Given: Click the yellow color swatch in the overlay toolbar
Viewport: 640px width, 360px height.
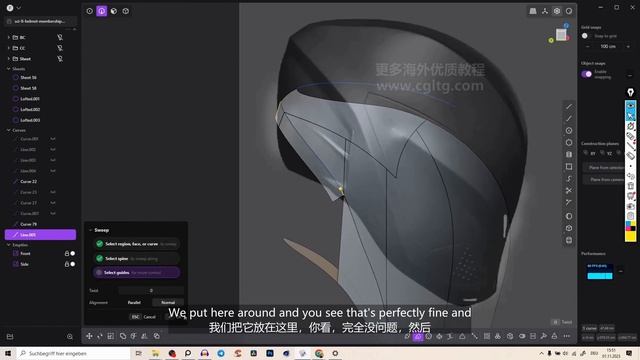Looking at the screenshot, I should tap(631, 236).
